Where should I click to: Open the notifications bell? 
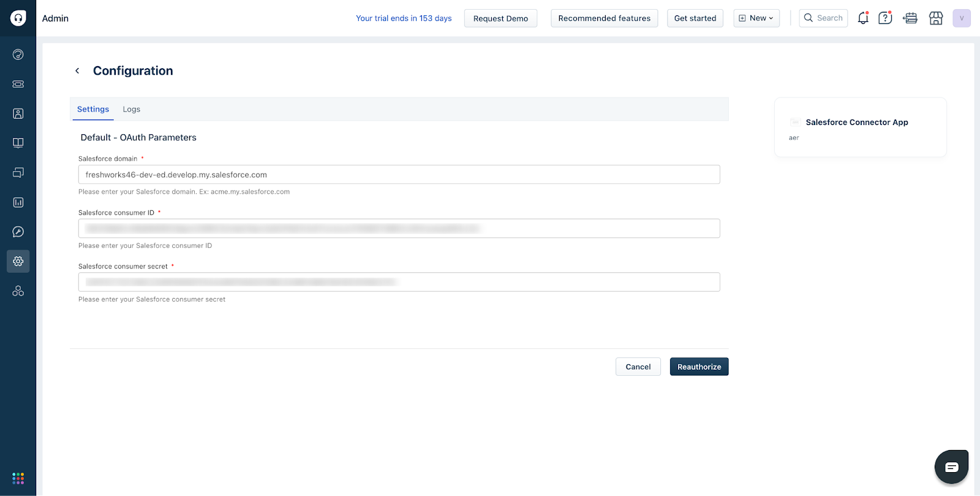click(x=863, y=18)
